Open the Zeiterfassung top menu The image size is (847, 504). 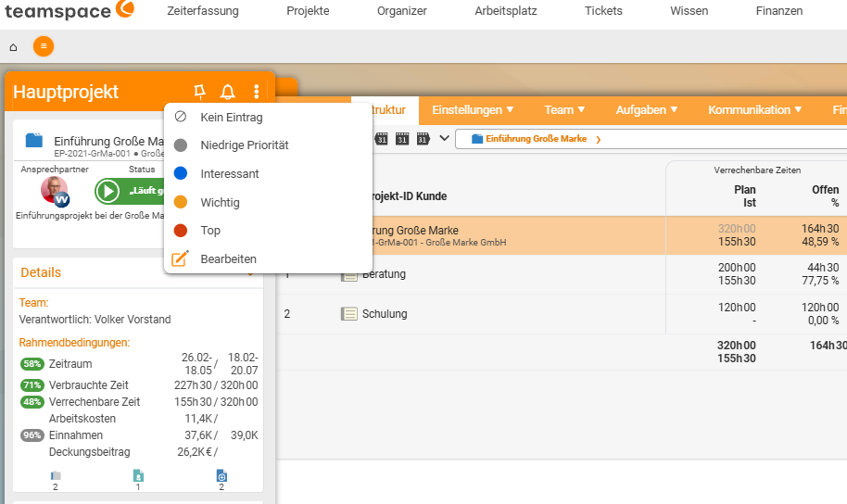pyautogui.click(x=203, y=11)
